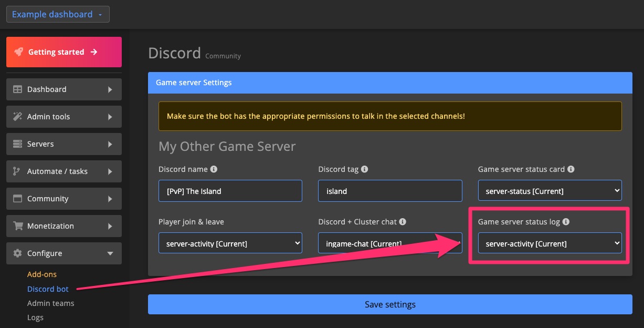Open the Game server status card dropdown
The width and height of the screenshot is (644, 328).
tap(550, 191)
